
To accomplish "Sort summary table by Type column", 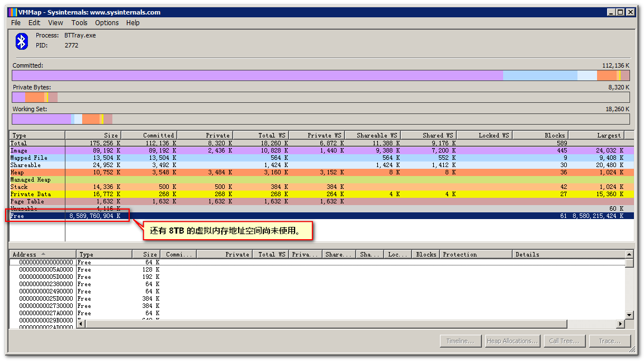I will coord(37,135).
